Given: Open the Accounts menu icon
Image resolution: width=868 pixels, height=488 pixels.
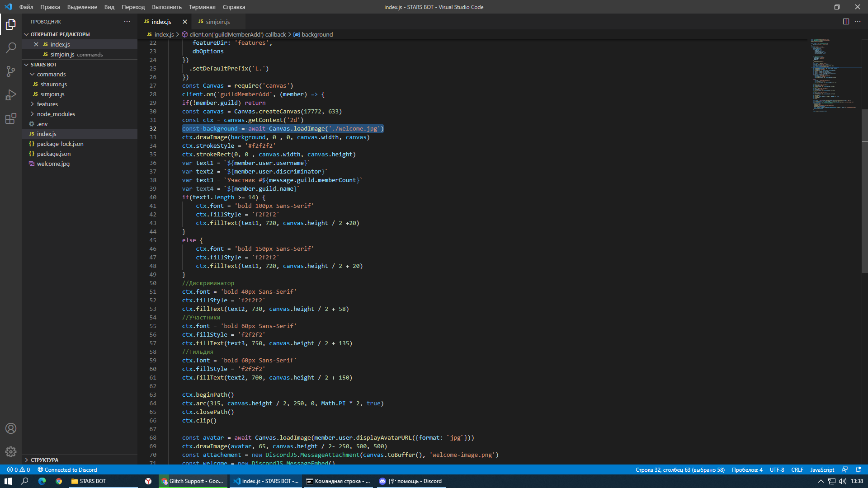Looking at the screenshot, I should pyautogui.click(x=11, y=428).
